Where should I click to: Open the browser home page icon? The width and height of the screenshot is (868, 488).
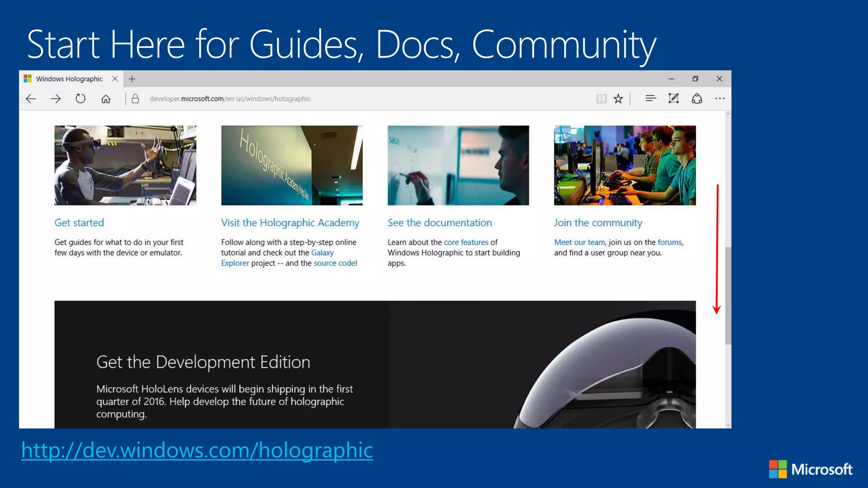106,99
